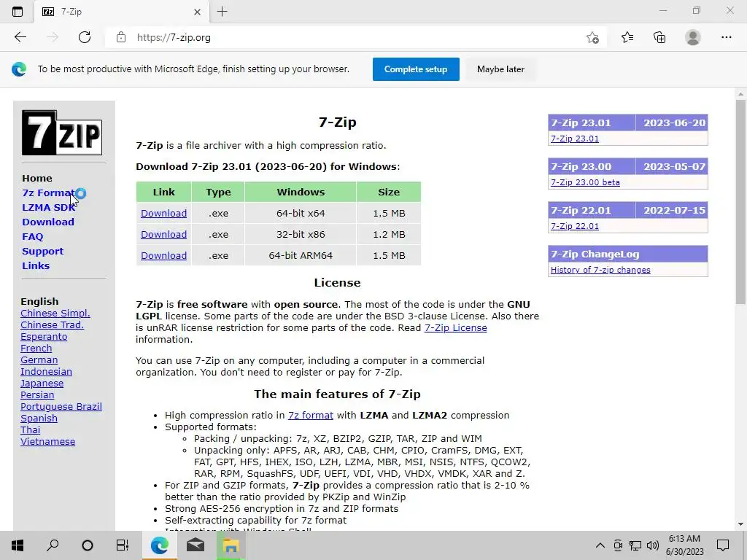
Task: Click the Complete setup button
Action: (416, 69)
